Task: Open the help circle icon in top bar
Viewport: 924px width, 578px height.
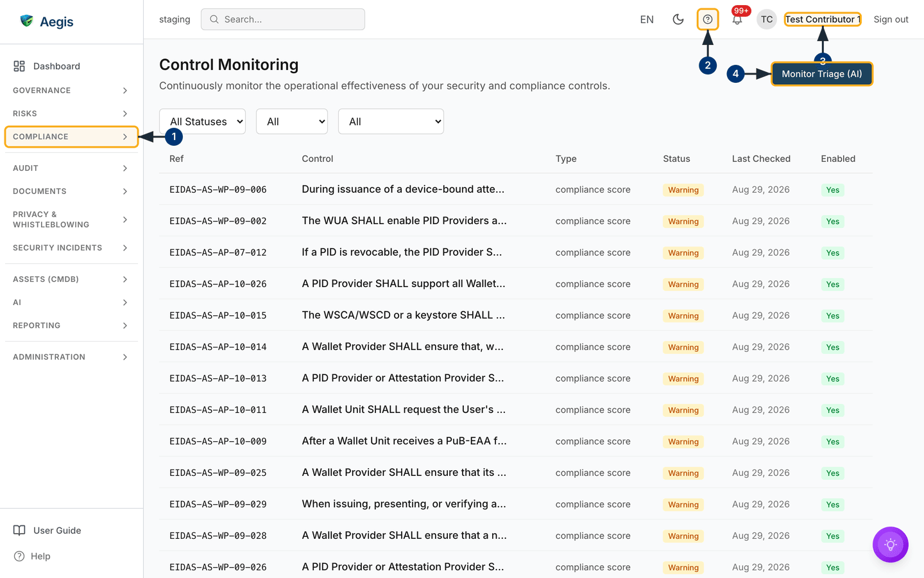Action: point(708,19)
